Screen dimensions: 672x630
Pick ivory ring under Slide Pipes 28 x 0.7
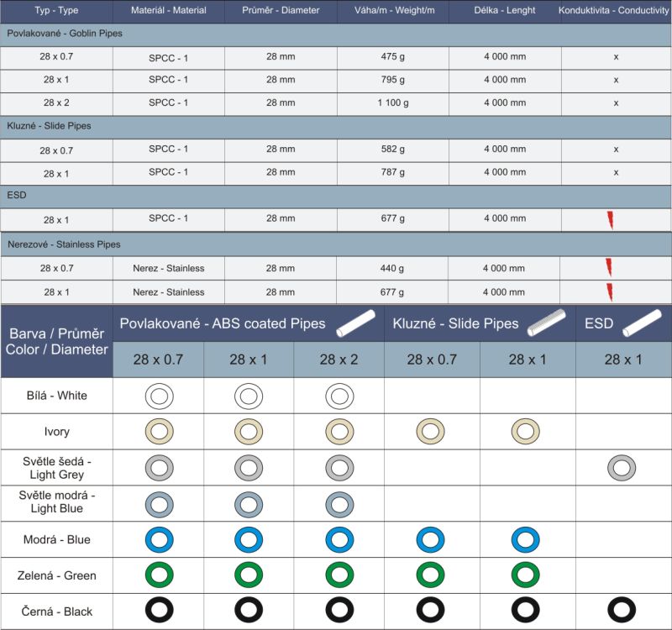point(430,432)
